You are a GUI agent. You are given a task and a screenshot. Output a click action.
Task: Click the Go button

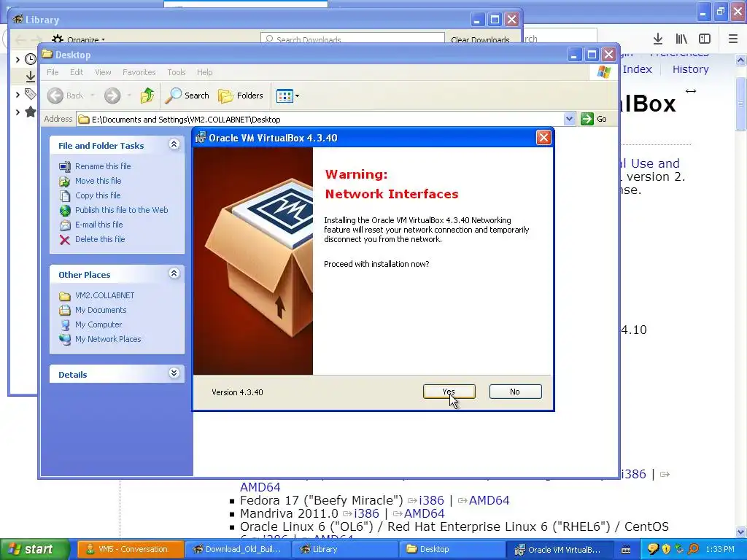(594, 119)
